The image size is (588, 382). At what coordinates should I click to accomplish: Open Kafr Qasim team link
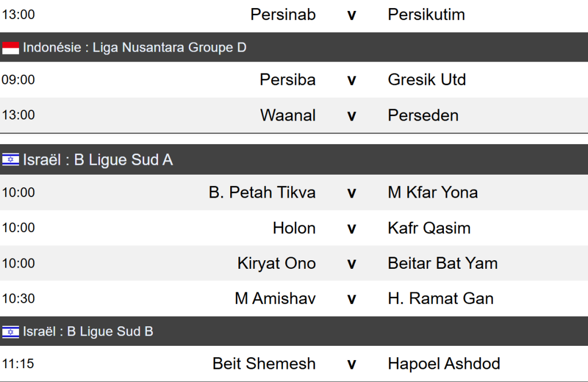(x=429, y=228)
